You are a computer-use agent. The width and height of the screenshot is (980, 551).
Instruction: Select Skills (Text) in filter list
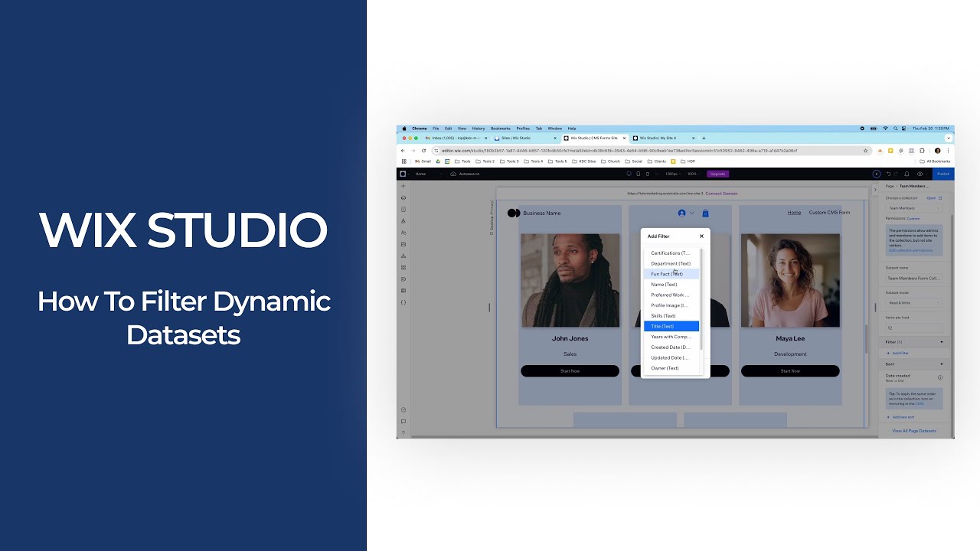click(671, 316)
